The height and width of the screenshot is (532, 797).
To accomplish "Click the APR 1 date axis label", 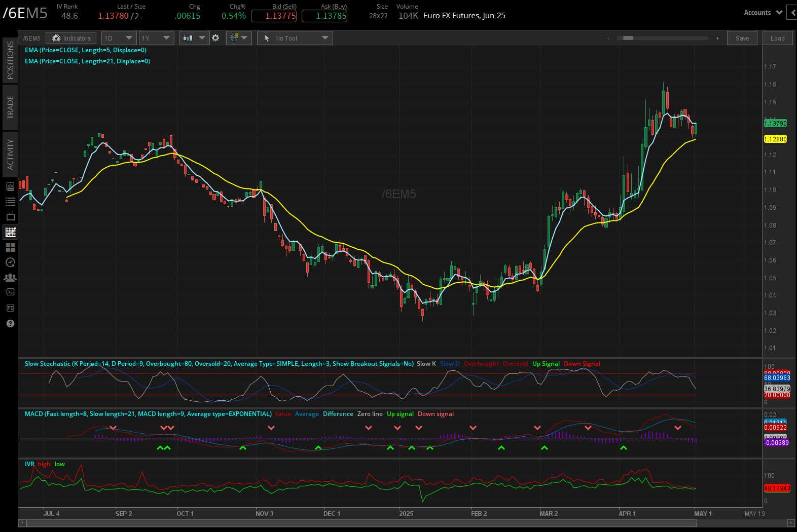I will point(627,514).
